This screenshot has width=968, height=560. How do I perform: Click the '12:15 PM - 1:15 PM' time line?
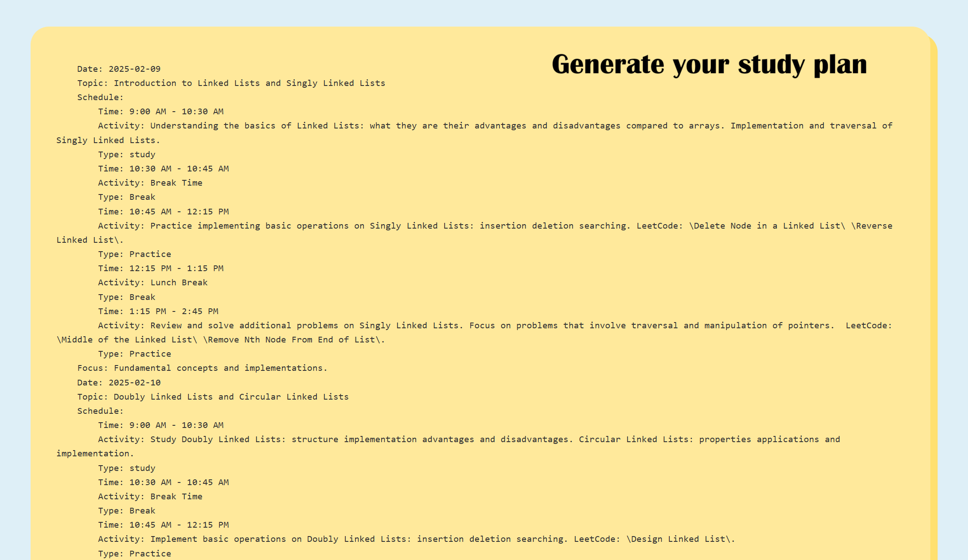click(x=160, y=268)
